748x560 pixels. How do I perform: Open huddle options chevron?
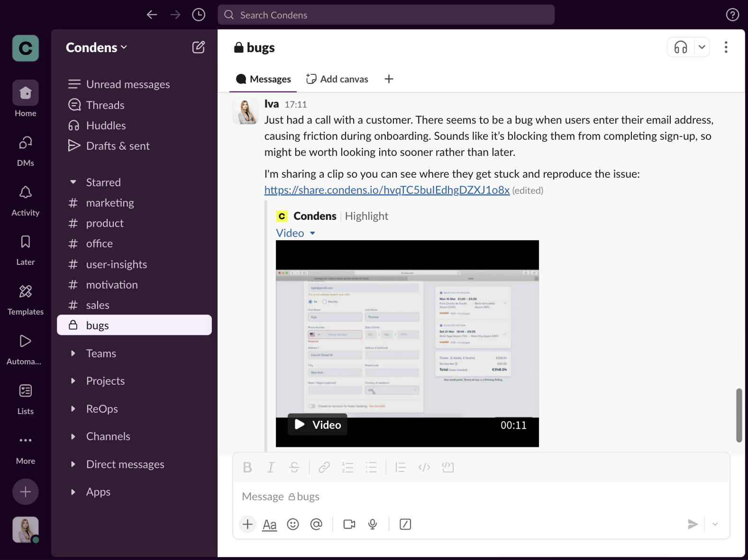(x=702, y=47)
